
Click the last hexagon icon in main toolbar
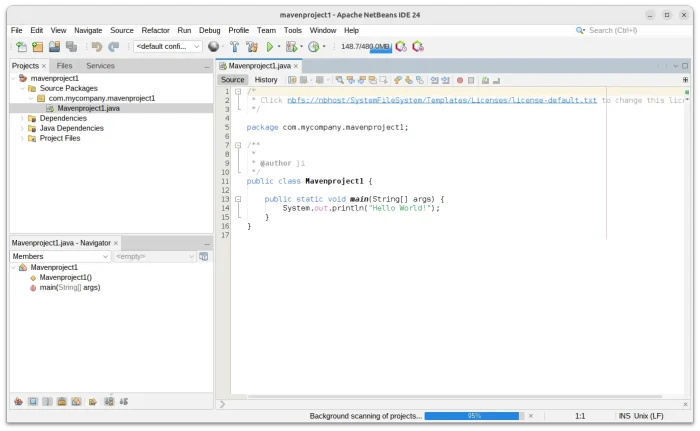point(418,46)
